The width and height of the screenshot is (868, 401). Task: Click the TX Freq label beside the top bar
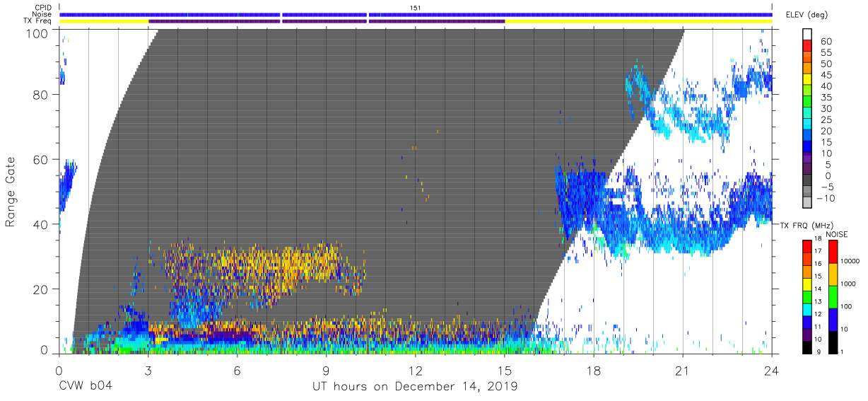coord(38,21)
